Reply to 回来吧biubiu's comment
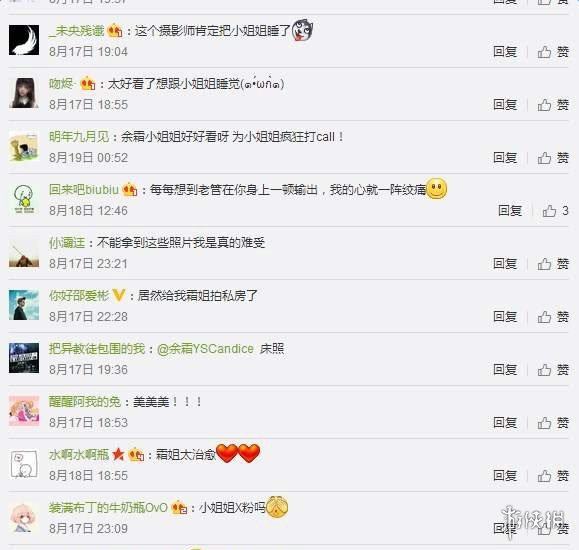The image size is (579, 550). [x=510, y=211]
